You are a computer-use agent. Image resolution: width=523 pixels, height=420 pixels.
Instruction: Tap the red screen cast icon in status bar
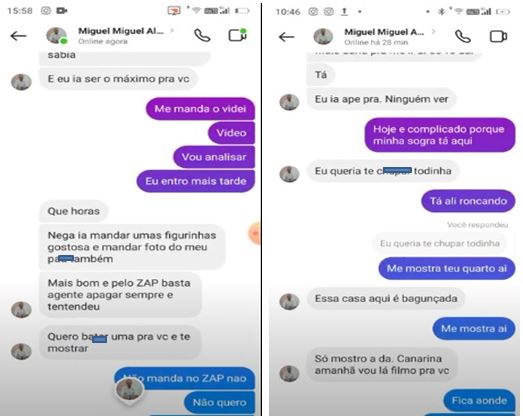(x=174, y=11)
